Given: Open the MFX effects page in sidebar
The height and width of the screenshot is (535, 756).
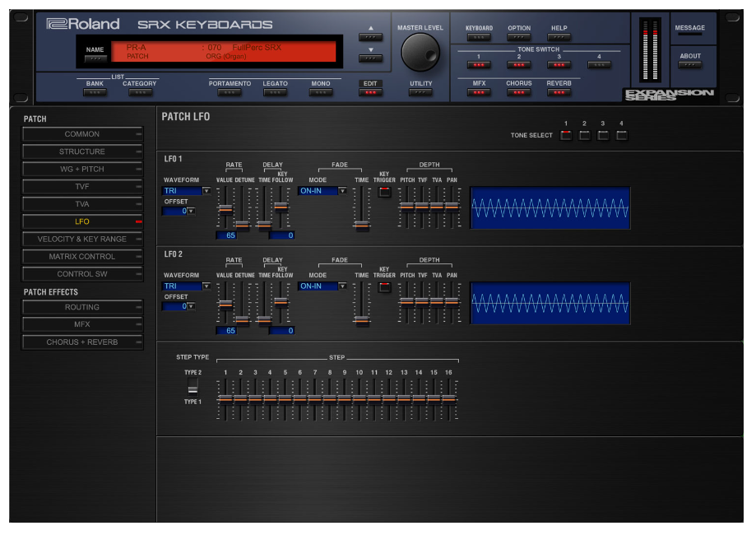Looking at the screenshot, I should (82, 324).
